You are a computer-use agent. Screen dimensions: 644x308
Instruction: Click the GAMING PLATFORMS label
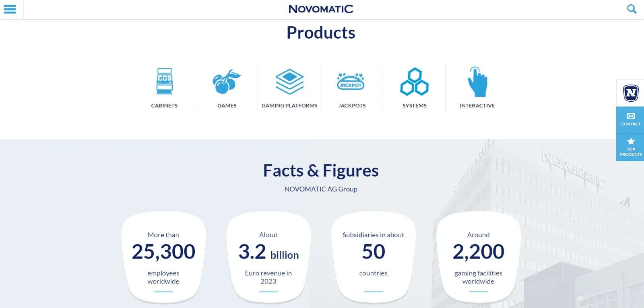coord(289,106)
